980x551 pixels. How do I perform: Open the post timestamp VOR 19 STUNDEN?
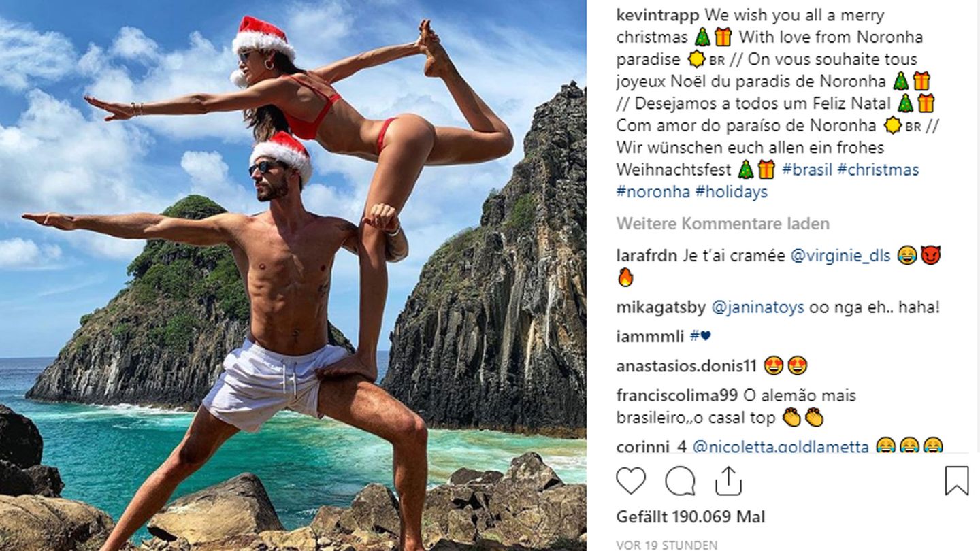click(666, 544)
